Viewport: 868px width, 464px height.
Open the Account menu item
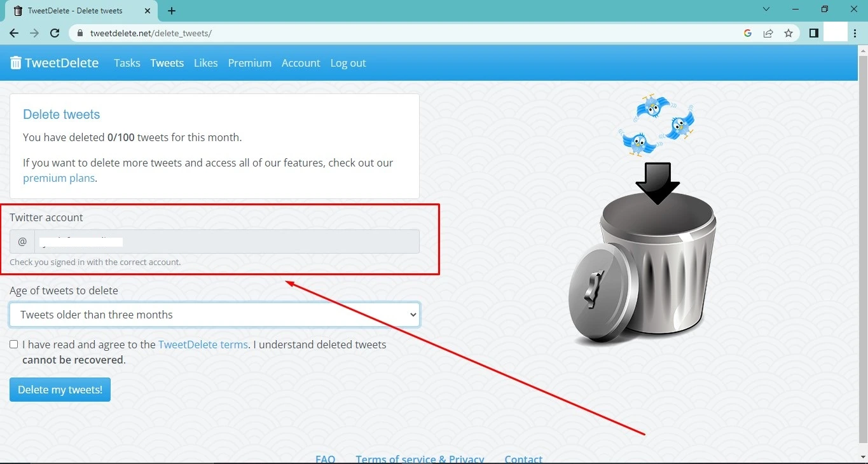[x=301, y=63]
